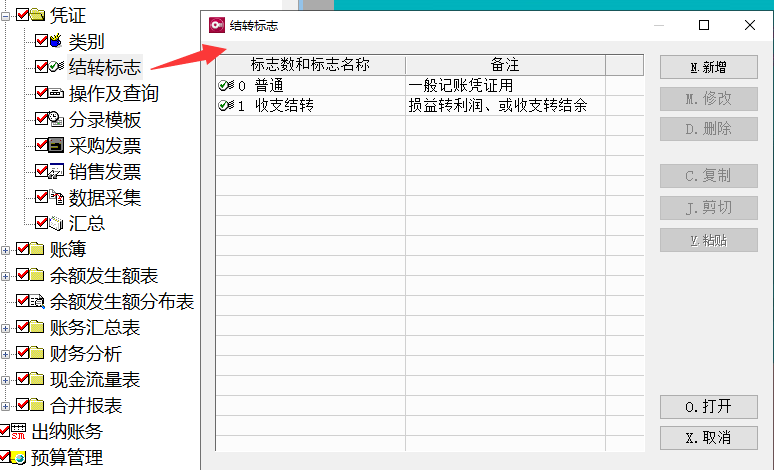Click the 类别 category icon
This screenshot has height=470, width=774.
tap(56, 40)
